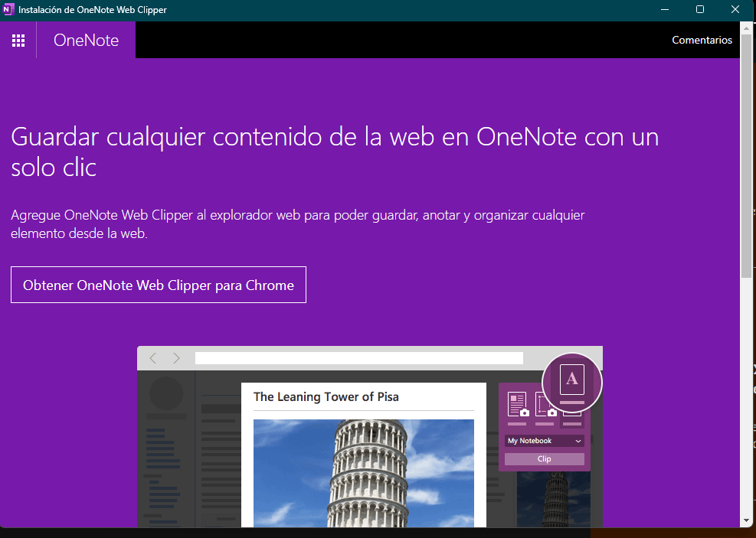The image size is (756, 538).
Task: Click the OneNote brand link
Action: coord(87,41)
